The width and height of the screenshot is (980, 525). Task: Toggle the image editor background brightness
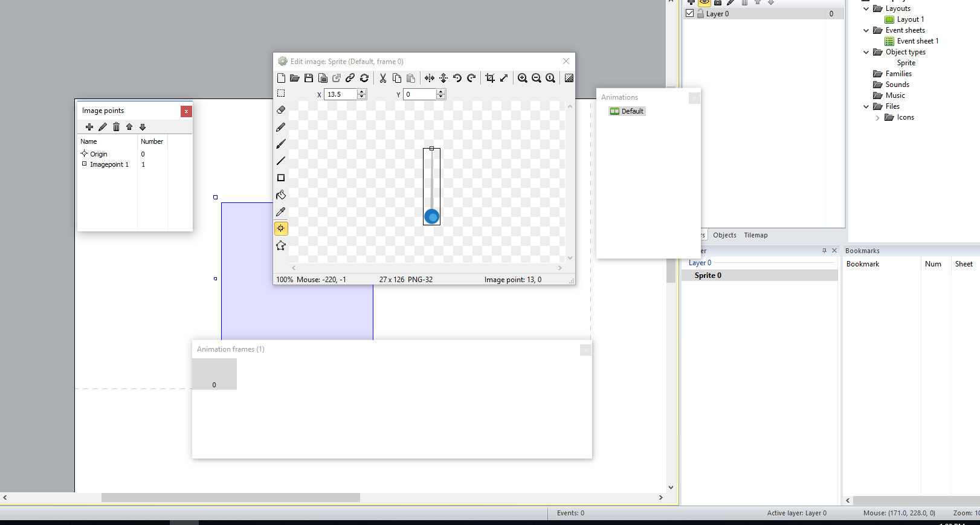569,78
